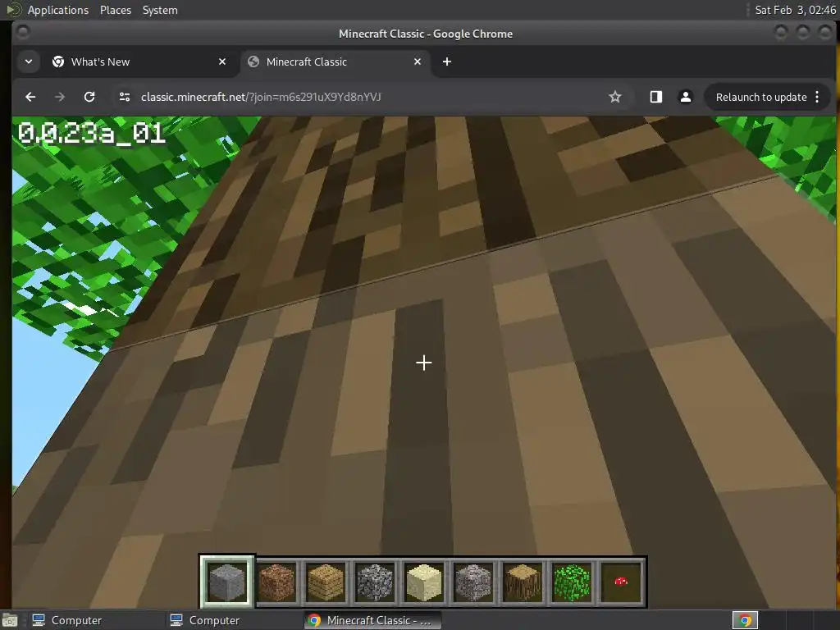Viewport: 840px width, 630px height.
Task: Go back to previous page
Action: point(30,97)
